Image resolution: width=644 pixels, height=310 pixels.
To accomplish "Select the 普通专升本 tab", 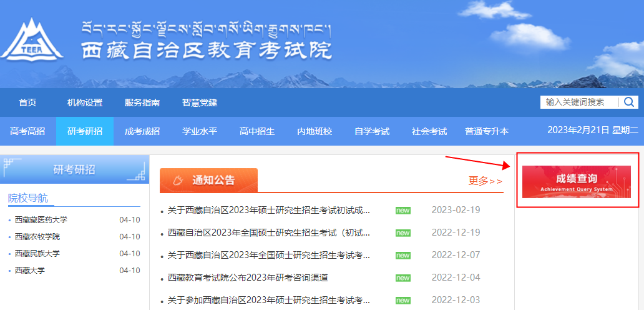I will [x=487, y=132].
